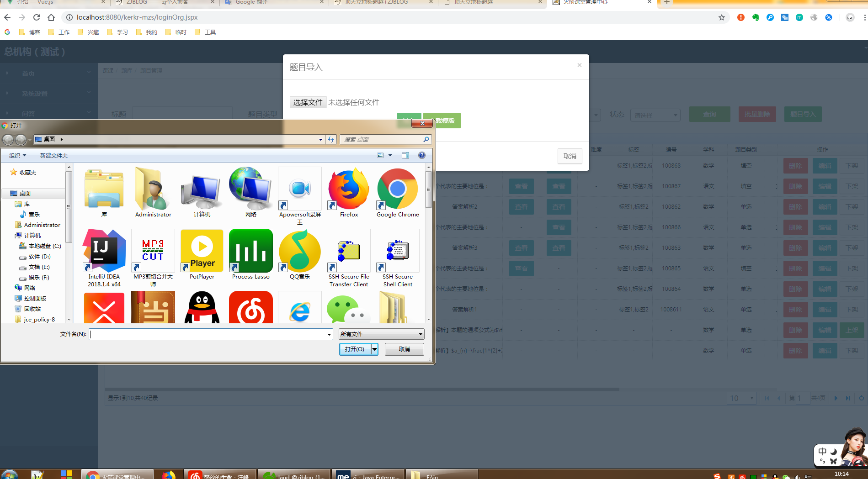The image size is (868, 479).
Task: Open the view mode dropdown arrow
Action: pos(390,155)
